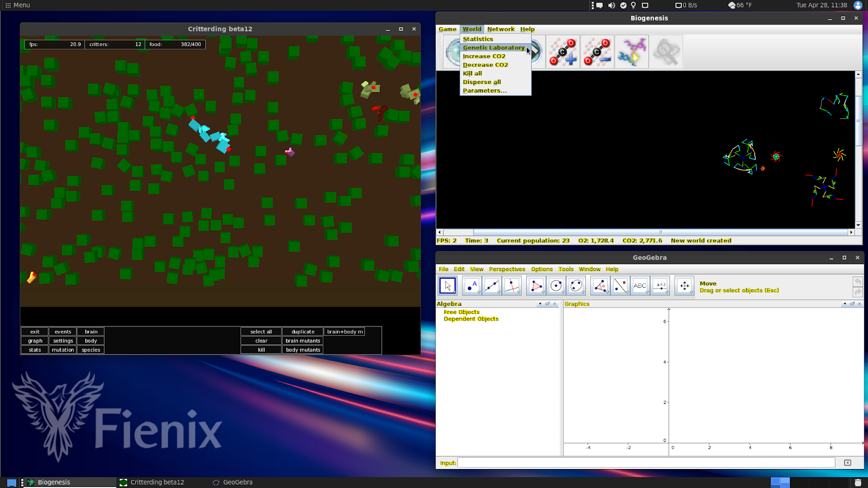Select the Move tool in GeoGebra
The image size is (868, 488).
(448, 285)
